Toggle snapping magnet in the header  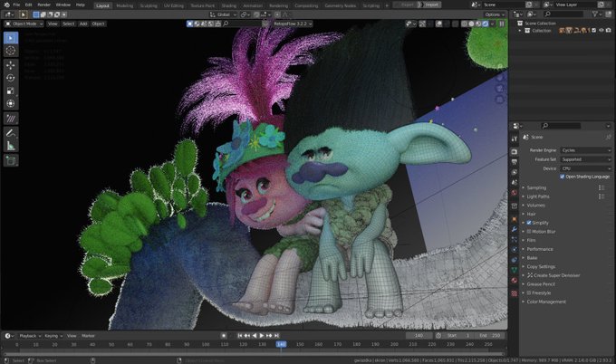point(257,14)
